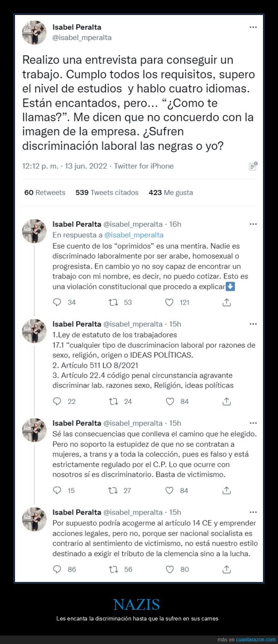Tap the like heart on the last tweet

click(x=169, y=569)
